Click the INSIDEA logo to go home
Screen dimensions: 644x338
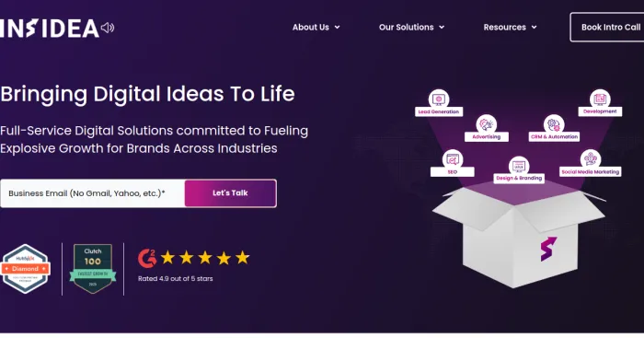click(50, 28)
